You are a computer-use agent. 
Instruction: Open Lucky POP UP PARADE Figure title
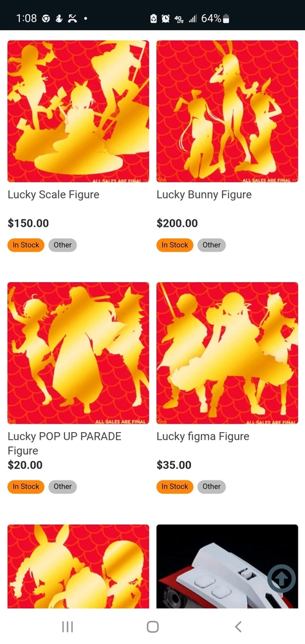64,444
